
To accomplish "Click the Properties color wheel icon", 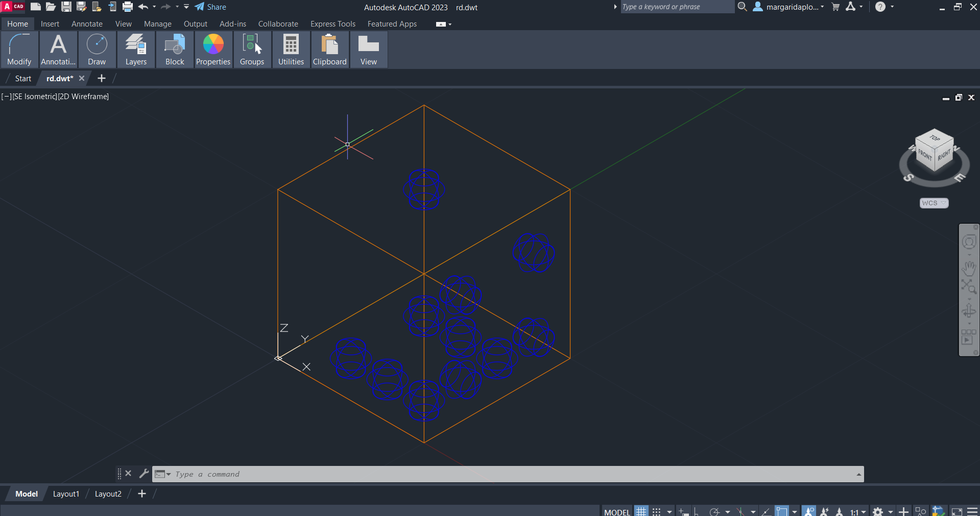I will point(213,45).
